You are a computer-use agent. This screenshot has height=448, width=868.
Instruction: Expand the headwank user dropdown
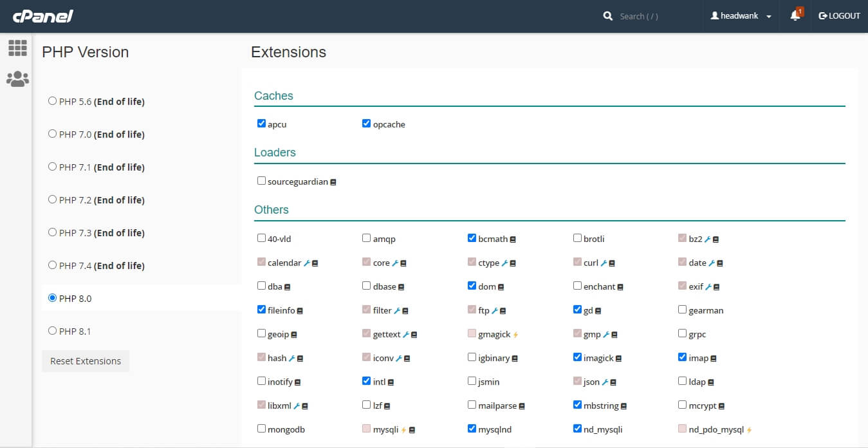tap(741, 16)
